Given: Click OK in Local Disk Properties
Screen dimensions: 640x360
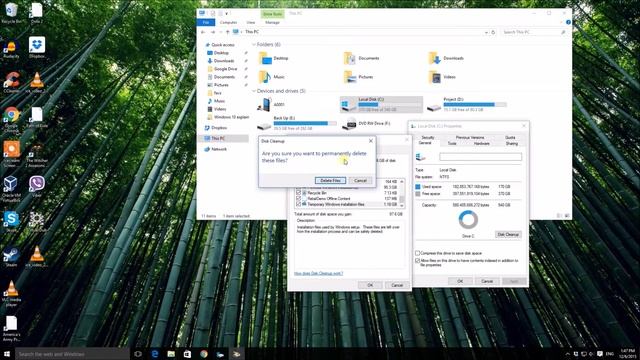Looking at the screenshot, I should (460, 281).
